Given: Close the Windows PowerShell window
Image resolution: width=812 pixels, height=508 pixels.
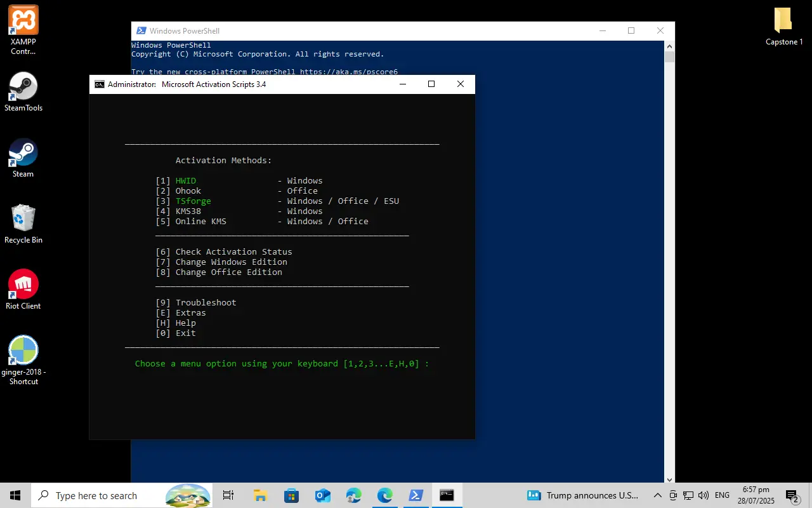Looking at the screenshot, I should pos(660,30).
